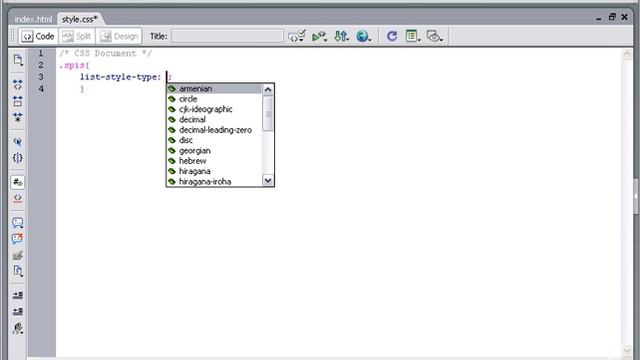This screenshot has height=360, width=640.
Task: Open the Recent Snippets menu icon
Action: [x=18, y=271]
